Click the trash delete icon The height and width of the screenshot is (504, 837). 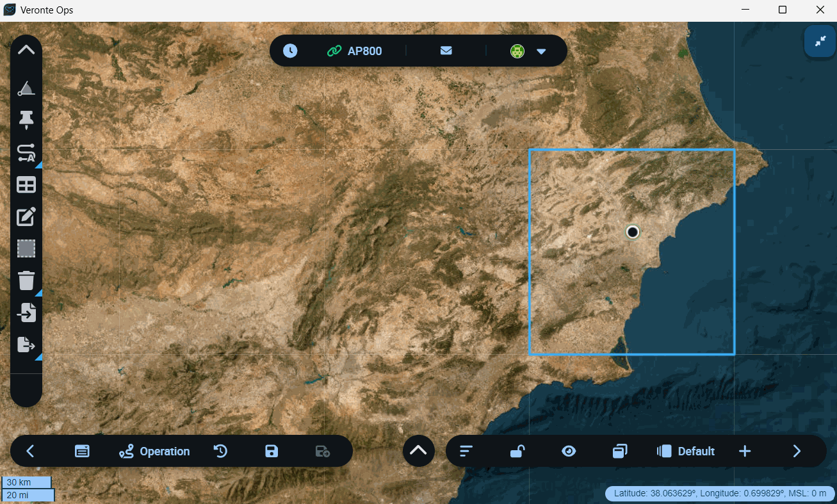pos(26,280)
